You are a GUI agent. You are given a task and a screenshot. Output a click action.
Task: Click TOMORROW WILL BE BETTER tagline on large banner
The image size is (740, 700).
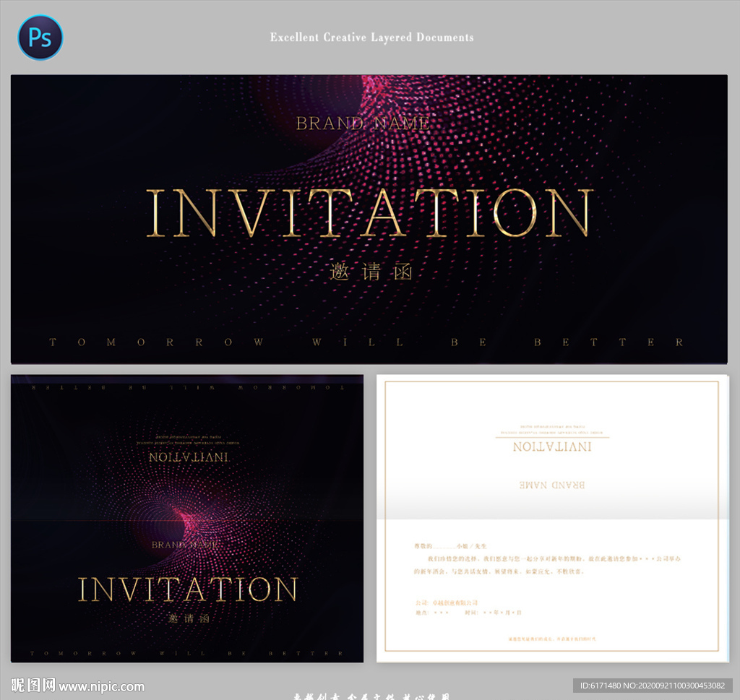click(x=366, y=342)
